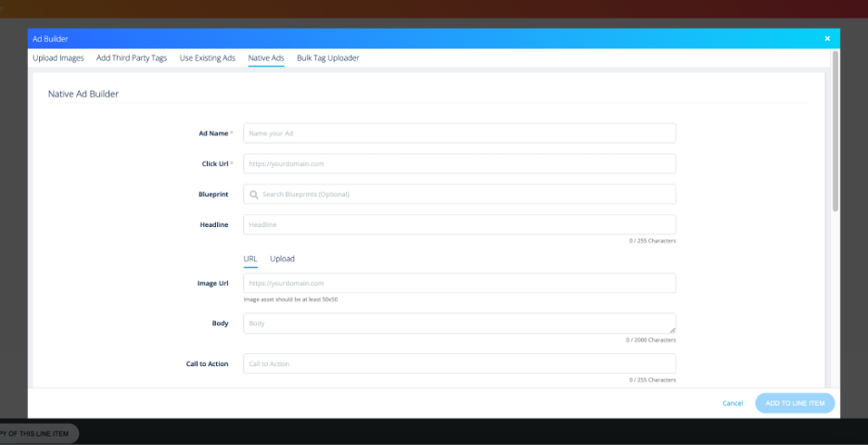Switch to Upload Images tab
Image resolution: width=868 pixels, height=445 pixels.
click(58, 58)
